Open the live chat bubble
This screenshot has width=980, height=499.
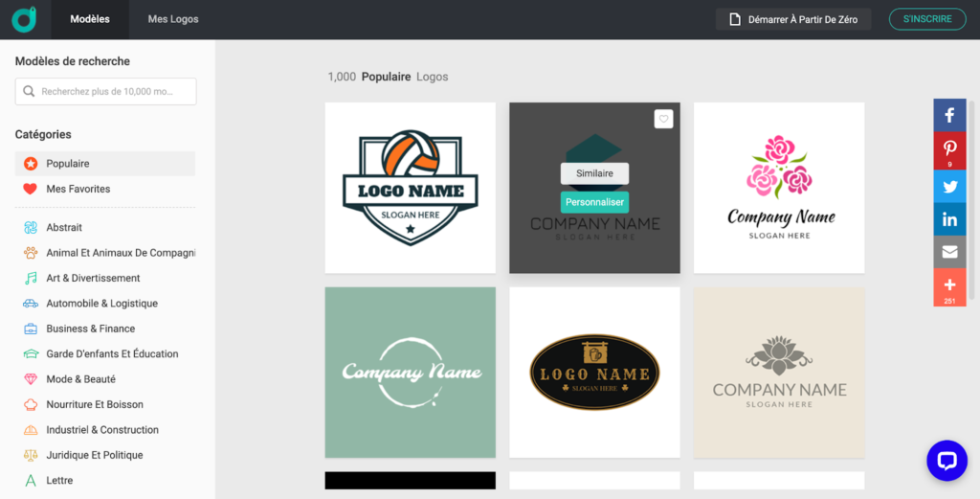point(947,461)
